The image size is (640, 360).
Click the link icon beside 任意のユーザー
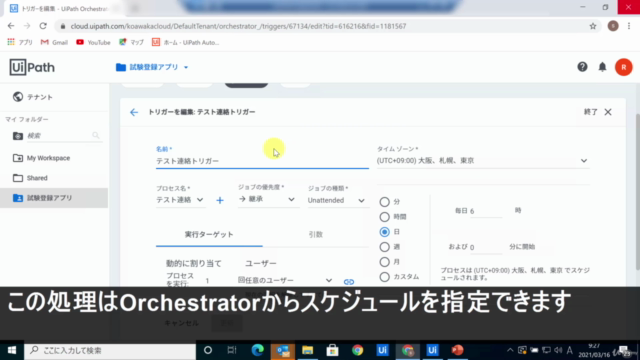[349, 282]
